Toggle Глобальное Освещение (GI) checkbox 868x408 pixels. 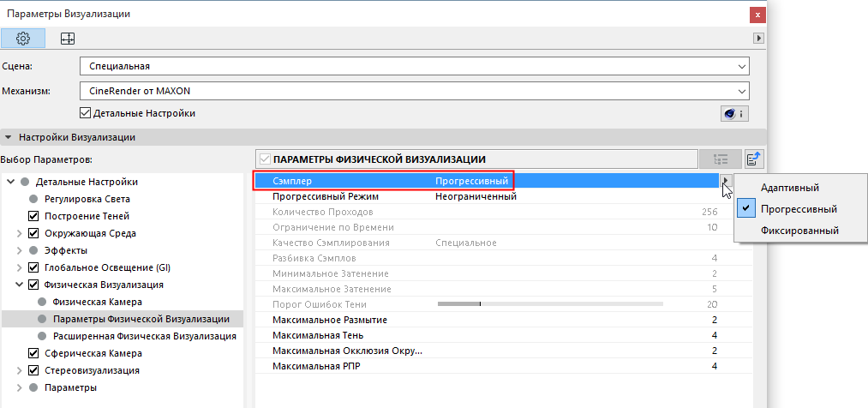coord(33,267)
